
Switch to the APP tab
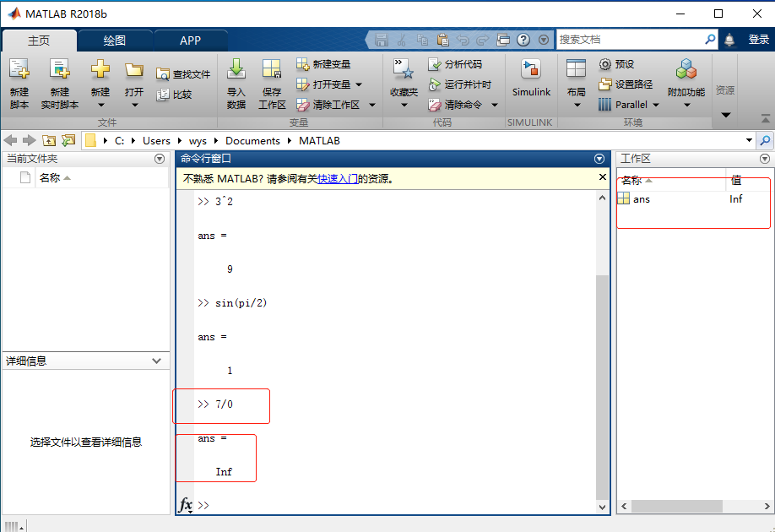[x=190, y=41]
